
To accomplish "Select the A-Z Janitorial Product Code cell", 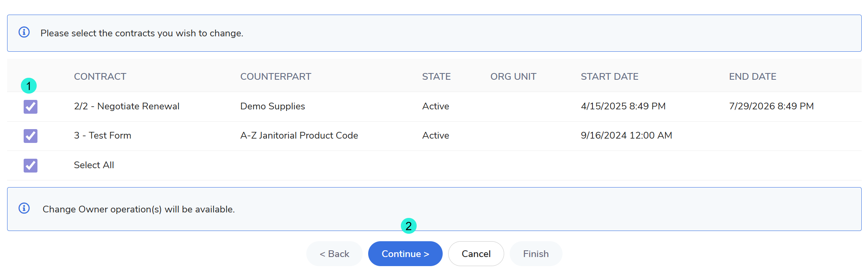I will [x=299, y=135].
